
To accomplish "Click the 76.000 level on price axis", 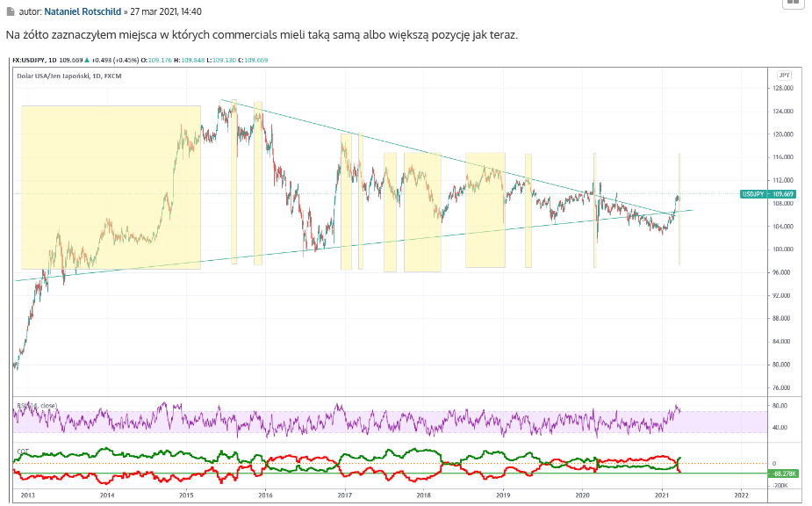I will [x=782, y=387].
